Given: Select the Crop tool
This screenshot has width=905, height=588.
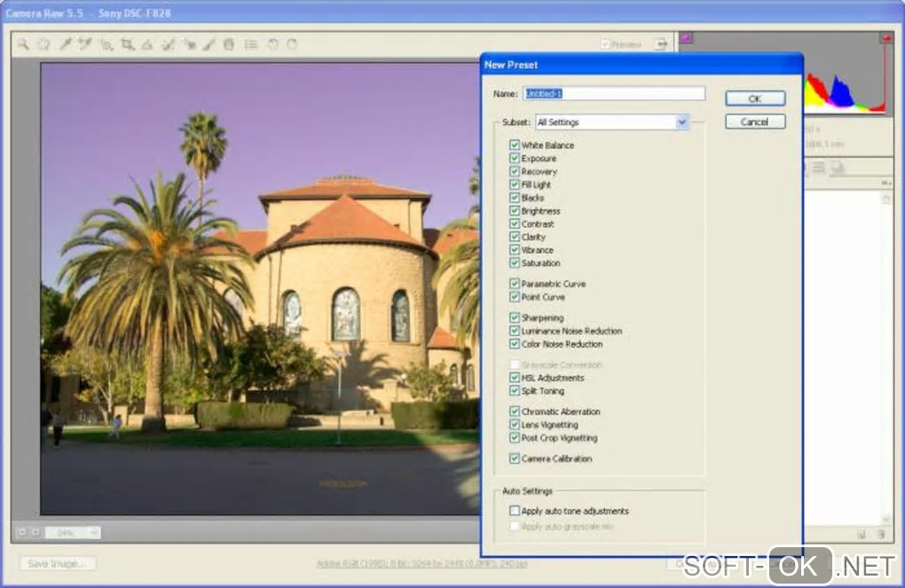Looking at the screenshot, I should pyautogui.click(x=127, y=43).
